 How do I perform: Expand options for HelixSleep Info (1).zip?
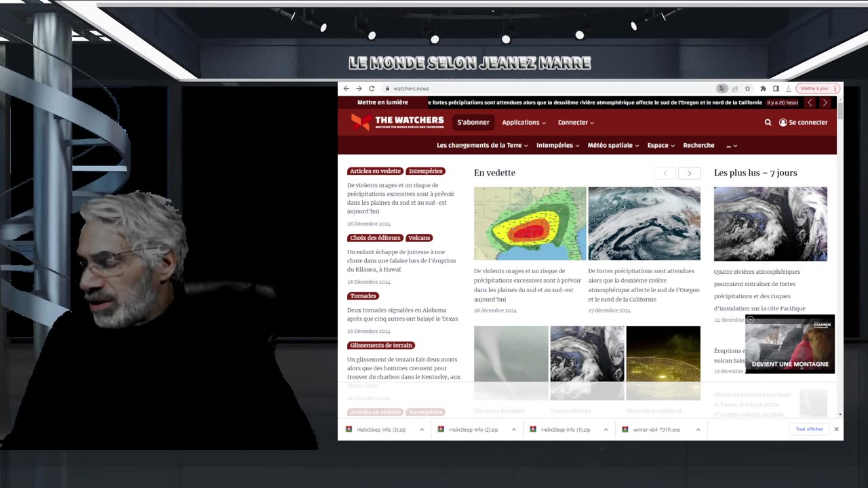pos(606,430)
